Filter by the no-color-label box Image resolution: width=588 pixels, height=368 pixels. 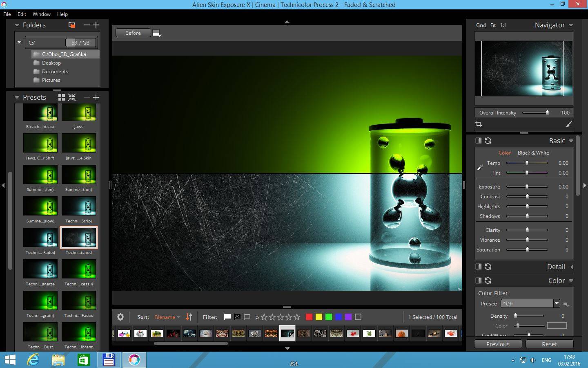pos(358,317)
